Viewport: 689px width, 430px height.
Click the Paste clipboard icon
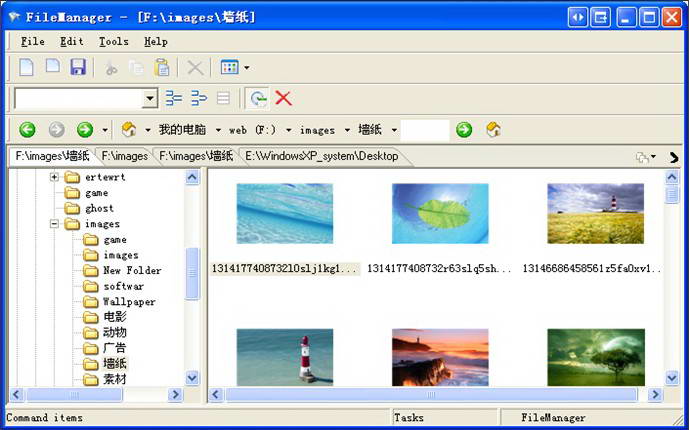tap(161, 67)
